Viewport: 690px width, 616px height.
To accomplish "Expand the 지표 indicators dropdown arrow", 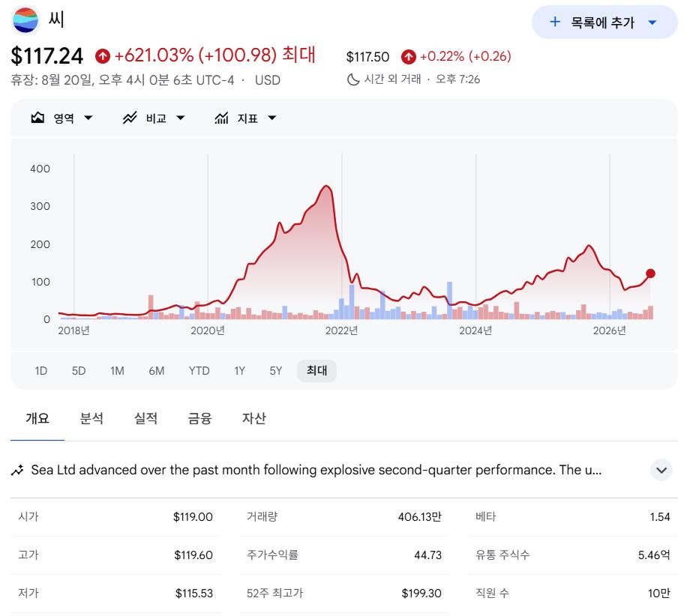I will tap(272, 118).
